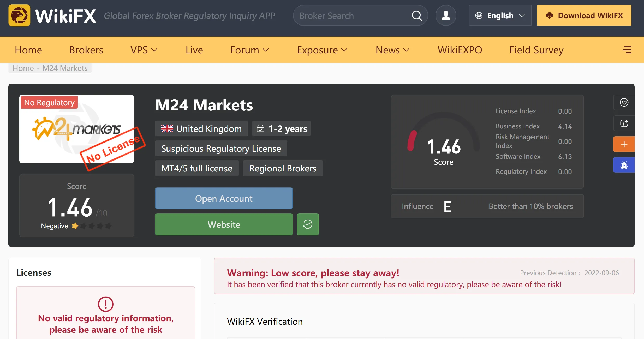Expand the VPS menu dropdown
This screenshot has width=644, height=339.
(x=144, y=50)
